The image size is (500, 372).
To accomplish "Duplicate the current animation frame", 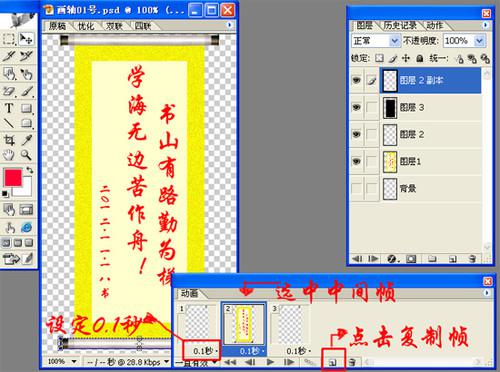I will [x=333, y=362].
